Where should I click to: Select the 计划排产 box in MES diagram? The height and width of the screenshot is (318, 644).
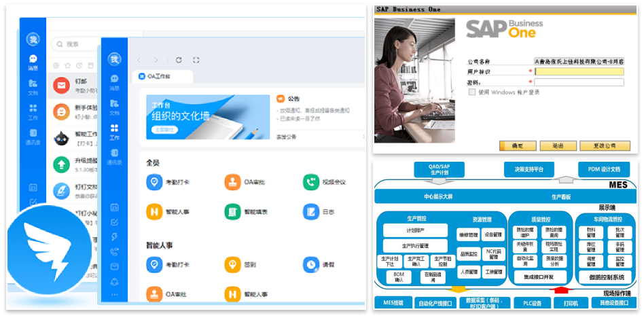tap(406, 230)
